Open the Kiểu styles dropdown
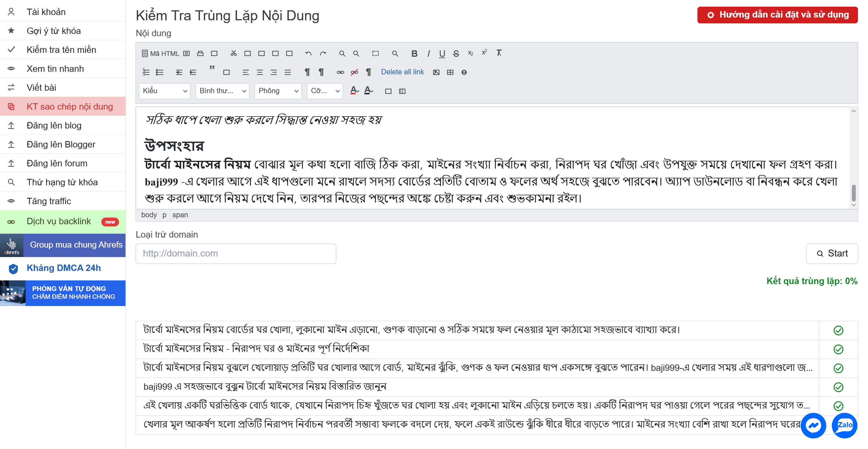Screen dimensions: 868x449 [x=165, y=91]
